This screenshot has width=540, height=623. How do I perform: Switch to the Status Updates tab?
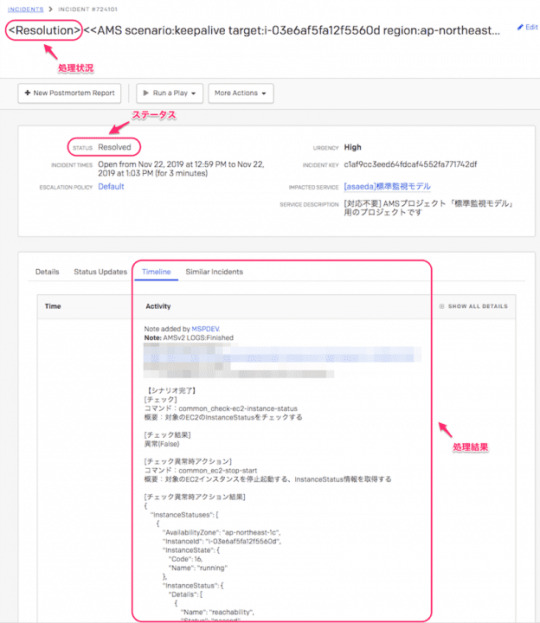pos(100,272)
